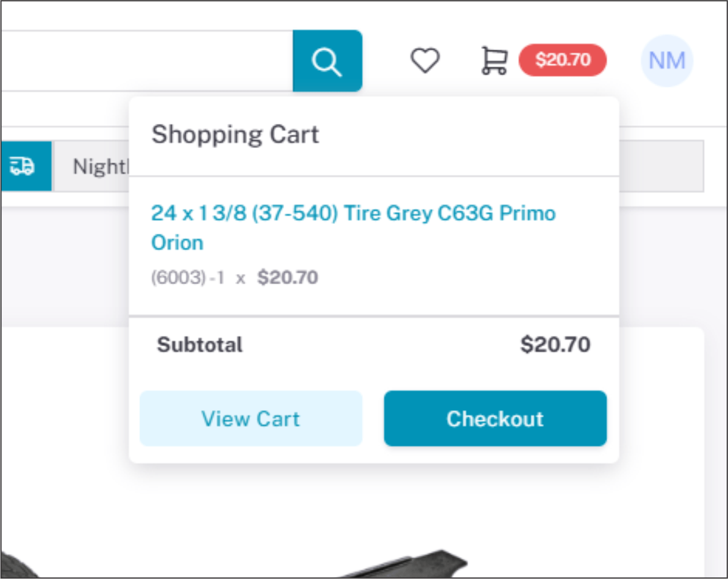Click the shopping cart icon

point(494,60)
